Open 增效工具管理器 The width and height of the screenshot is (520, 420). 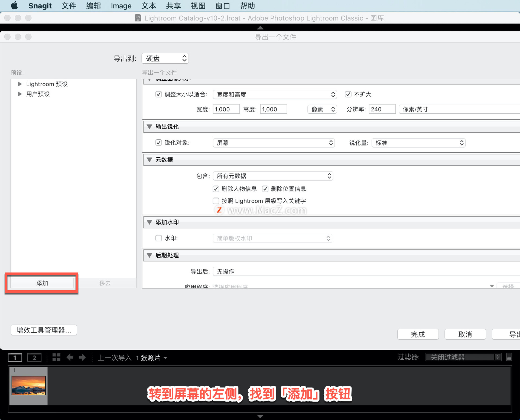pos(44,330)
